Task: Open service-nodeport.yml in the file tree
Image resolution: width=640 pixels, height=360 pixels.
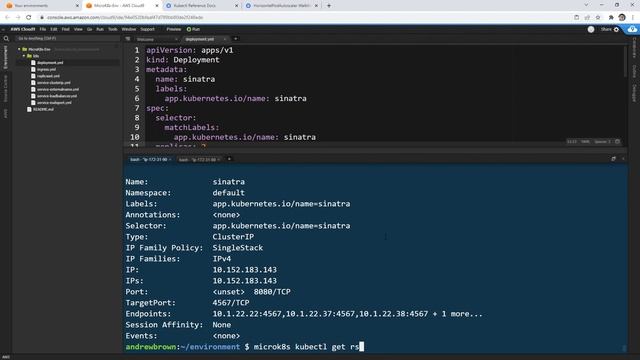Action: [54, 103]
